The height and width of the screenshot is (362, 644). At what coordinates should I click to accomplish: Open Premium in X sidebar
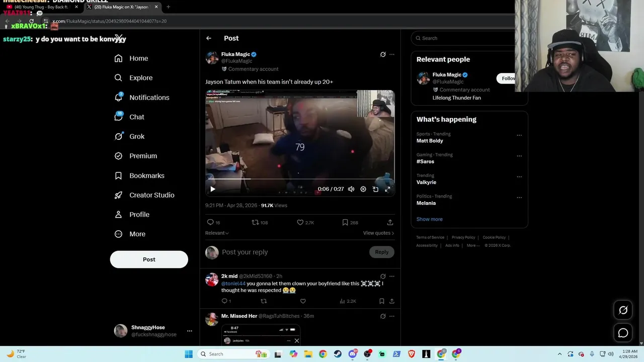pos(136,156)
